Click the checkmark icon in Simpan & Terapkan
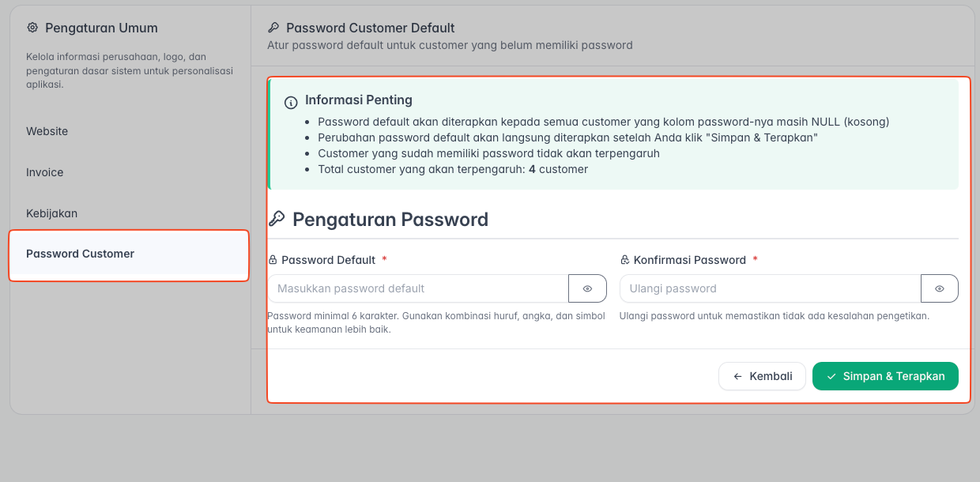 pos(831,376)
